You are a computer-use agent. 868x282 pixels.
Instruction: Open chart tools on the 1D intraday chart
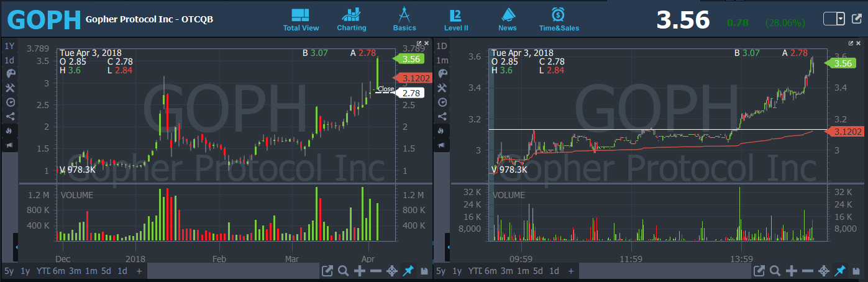(442, 88)
